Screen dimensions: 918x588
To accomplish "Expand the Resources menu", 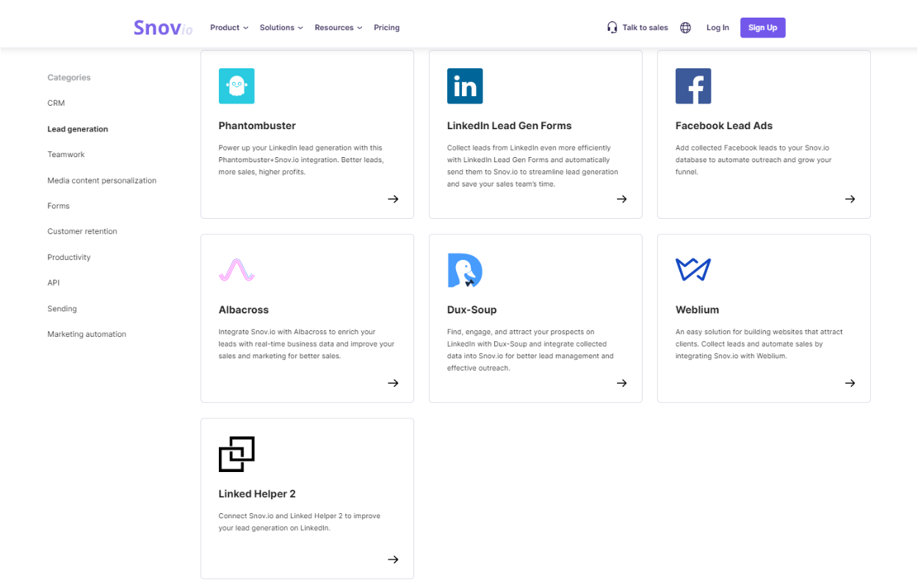I will [x=339, y=28].
